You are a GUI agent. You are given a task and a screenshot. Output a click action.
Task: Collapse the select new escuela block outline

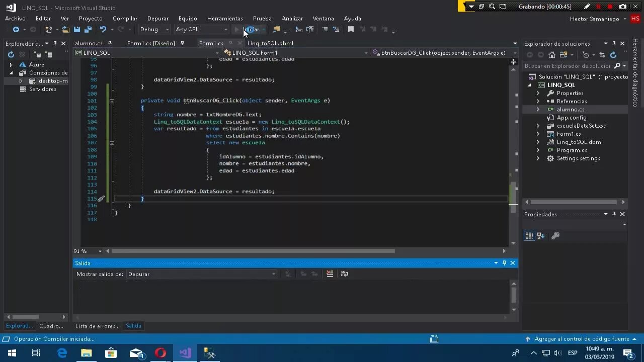[x=112, y=143]
